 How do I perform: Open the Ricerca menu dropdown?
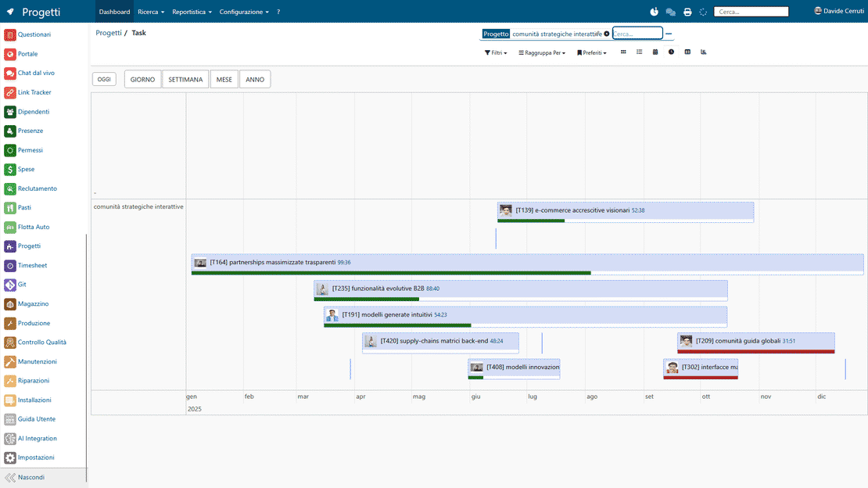tap(151, 12)
